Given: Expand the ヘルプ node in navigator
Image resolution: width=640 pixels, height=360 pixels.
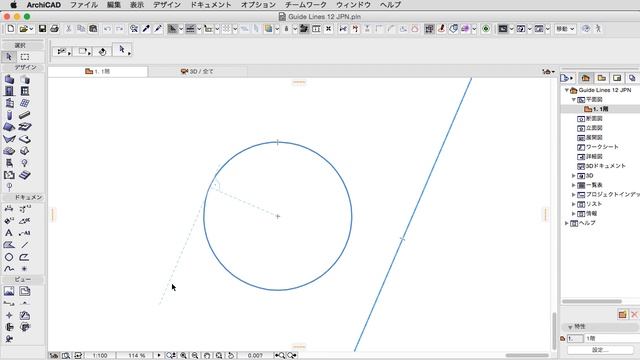Looking at the screenshot, I should click(567, 223).
